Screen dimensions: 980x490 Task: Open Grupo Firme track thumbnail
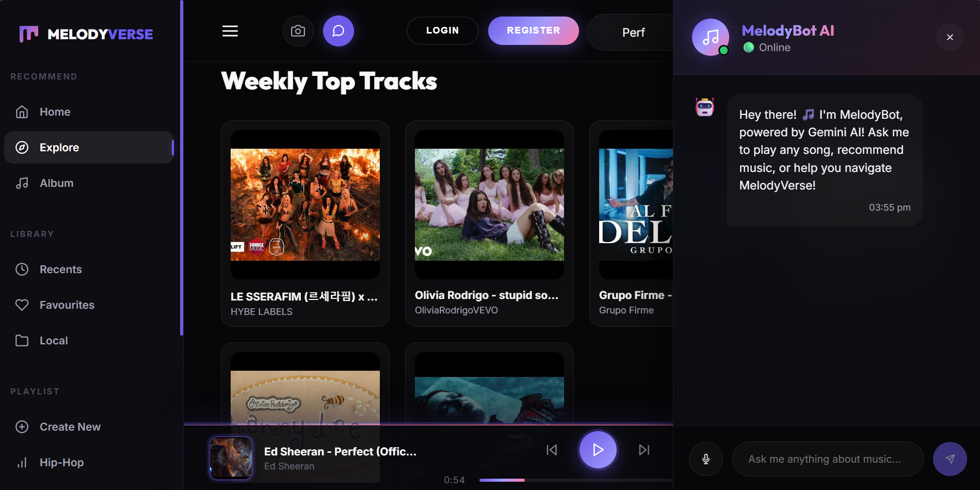point(636,204)
